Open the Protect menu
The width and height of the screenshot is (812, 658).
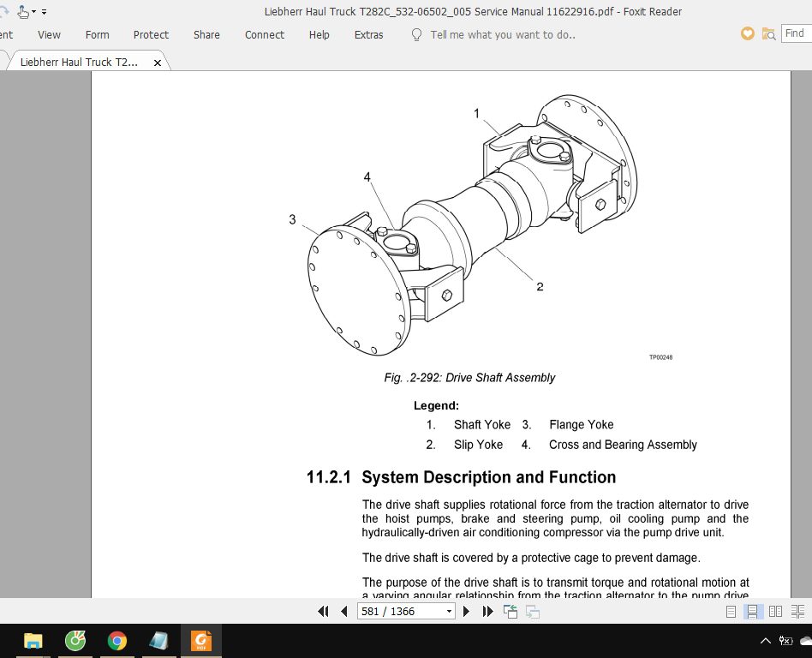(151, 34)
